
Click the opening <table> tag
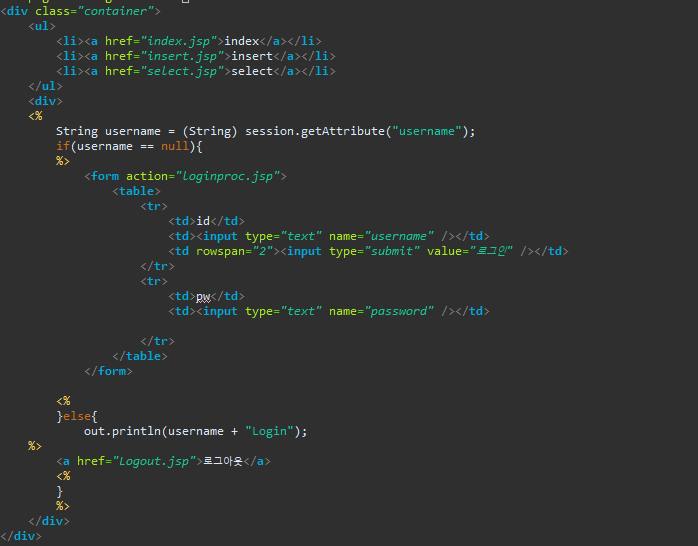pyautogui.click(x=136, y=191)
